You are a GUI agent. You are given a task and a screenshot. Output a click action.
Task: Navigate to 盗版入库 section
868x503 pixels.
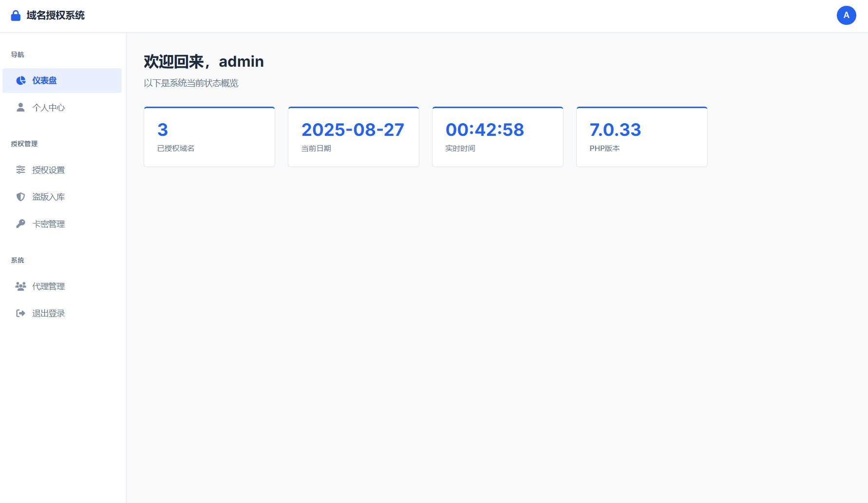tap(48, 197)
